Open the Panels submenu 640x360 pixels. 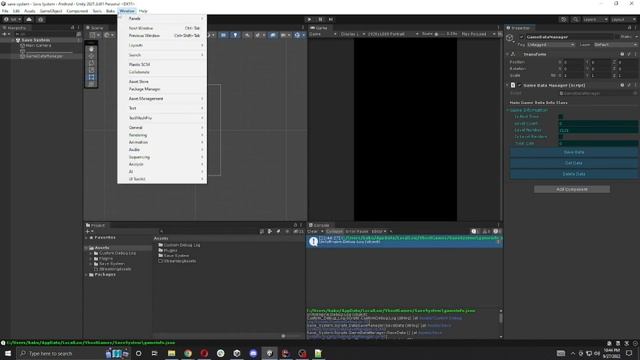pos(162,18)
